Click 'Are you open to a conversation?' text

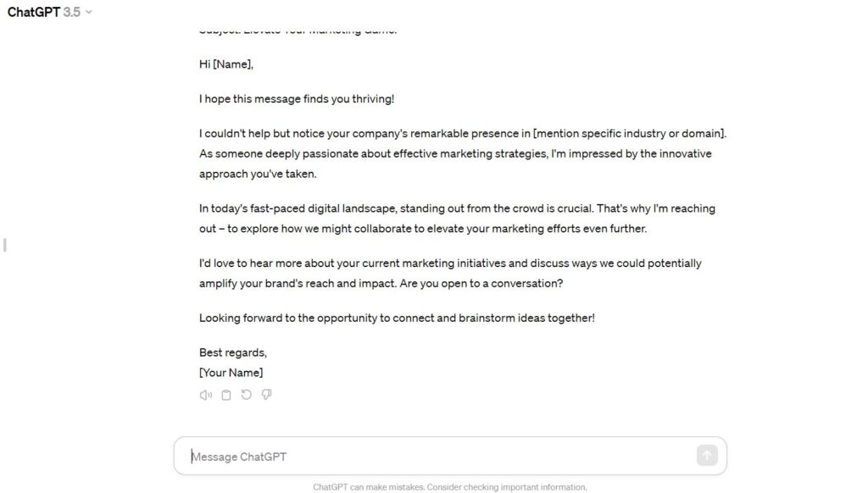click(481, 283)
